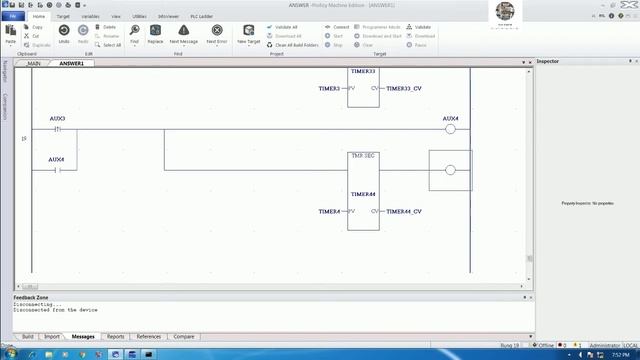This screenshot has width=640, height=360.
Task: Switch to the Target ribbon tab
Action: [x=63, y=16]
